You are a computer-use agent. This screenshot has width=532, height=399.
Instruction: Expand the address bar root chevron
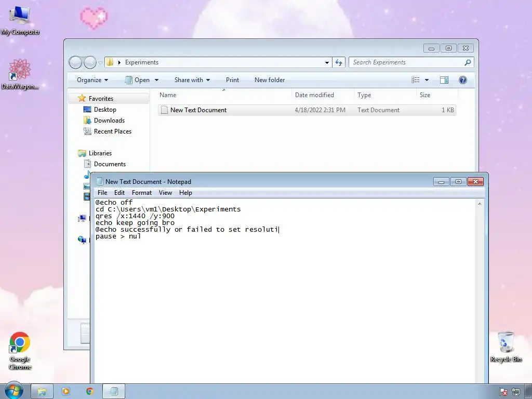(119, 62)
